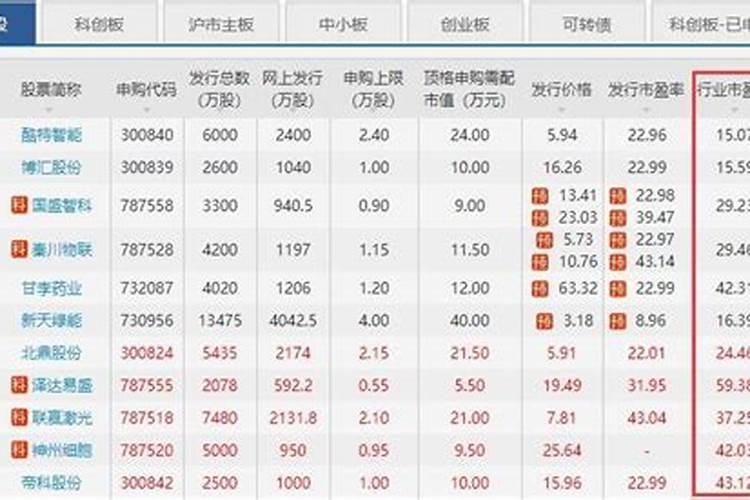Open the 甘李药业 stock link
This screenshot has height=500, width=750.
(x=51, y=288)
